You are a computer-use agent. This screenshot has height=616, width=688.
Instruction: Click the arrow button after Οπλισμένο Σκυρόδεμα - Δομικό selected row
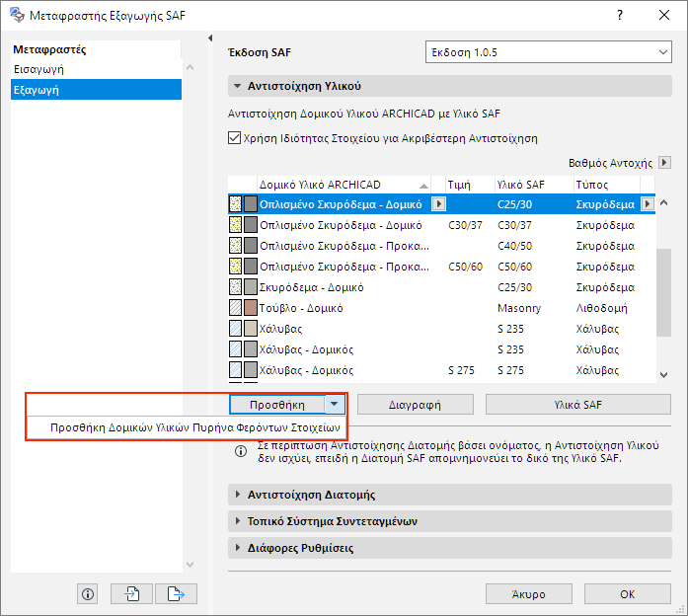[438, 204]
